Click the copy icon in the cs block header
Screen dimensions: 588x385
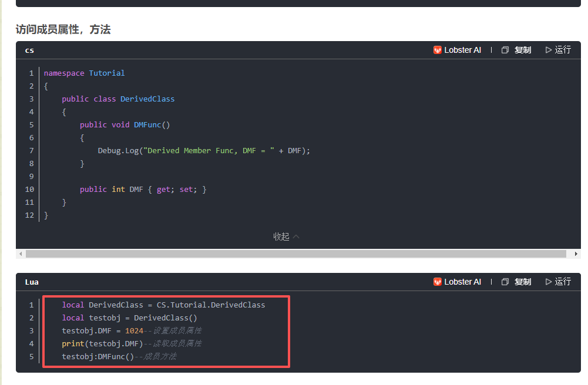505,50
